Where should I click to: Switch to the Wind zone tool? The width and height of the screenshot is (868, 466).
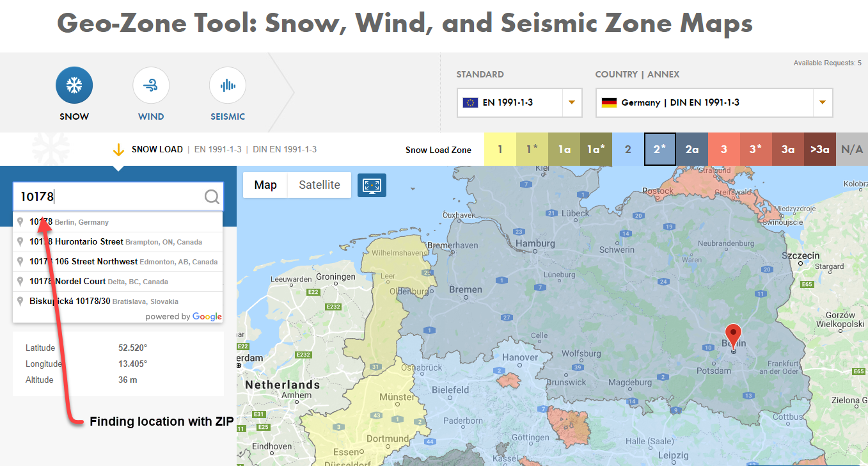click(151, 84)
